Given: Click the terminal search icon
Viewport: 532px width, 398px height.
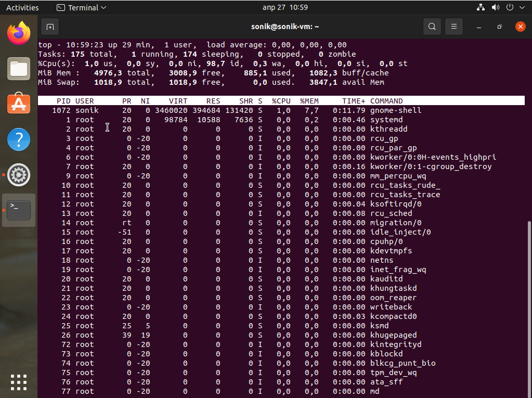Looking at the screenshot, I should click(432, 27).
